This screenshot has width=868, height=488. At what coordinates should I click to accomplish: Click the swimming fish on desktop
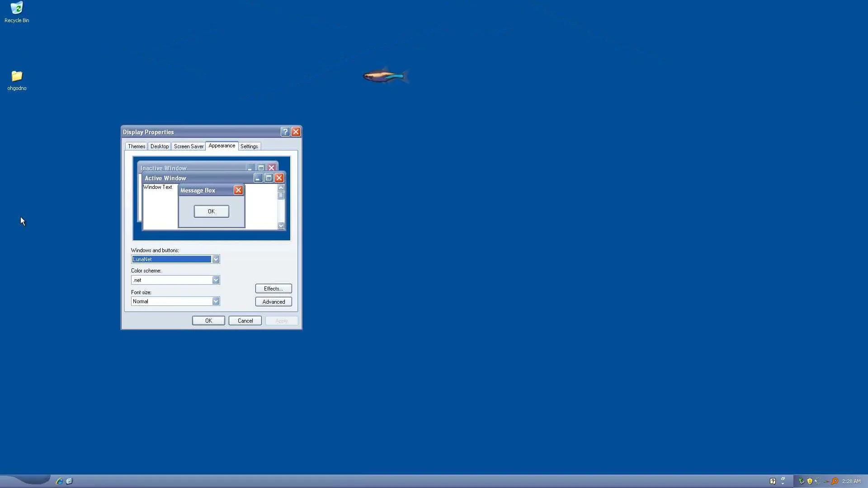point(386,76)
